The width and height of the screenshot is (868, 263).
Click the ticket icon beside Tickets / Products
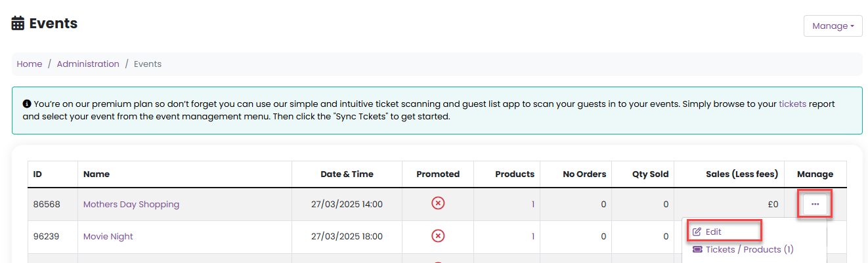(697, 250)
